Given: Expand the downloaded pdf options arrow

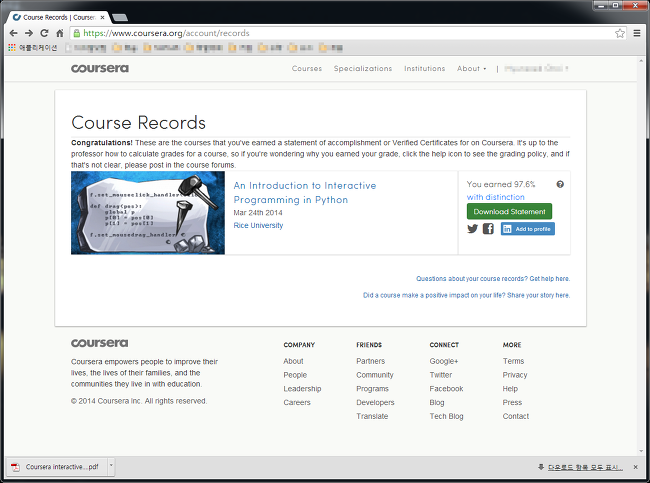Looking at the screenshot, I should pyautogui.click(x=111, y=467).
